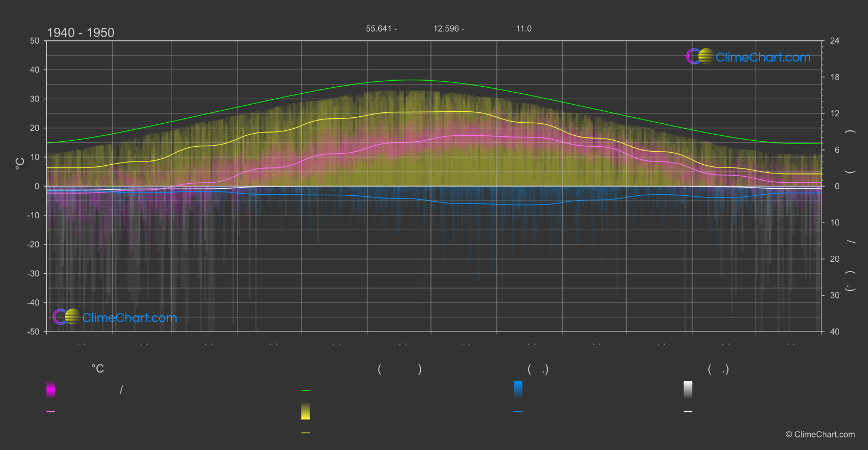This screenshot has height=450, width=868.
Task: Toggle the yellow gradient legend swatch
Action: coord(306,411)
